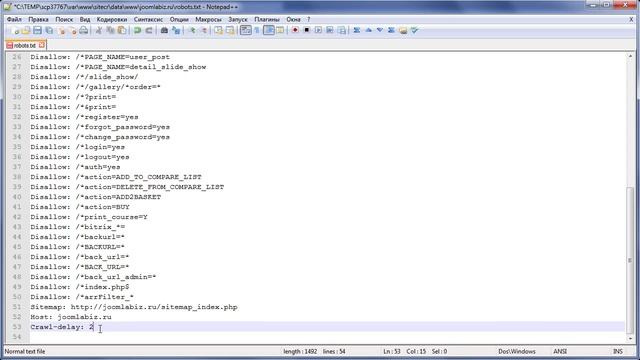Toggle the indent guide icon
Screen dimensions: 640x360
coord(269,31)
